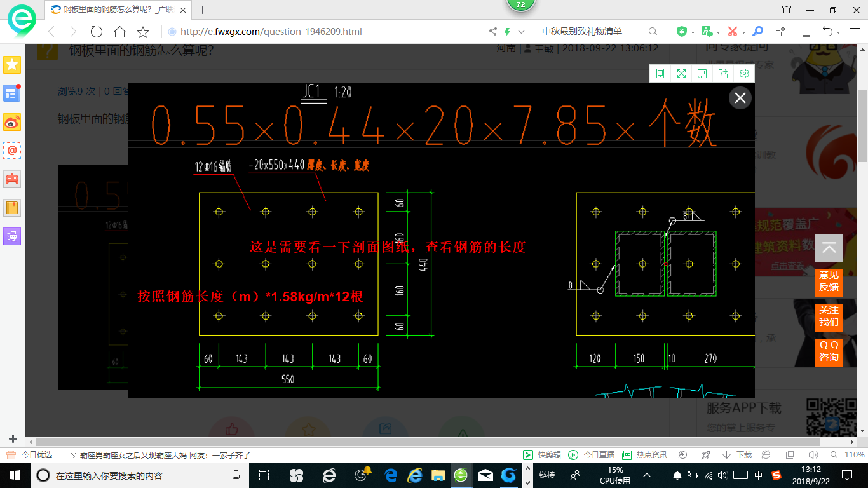Click the yellow star favorites sidebar icon

pyautogui.click(x=12, y=64)
